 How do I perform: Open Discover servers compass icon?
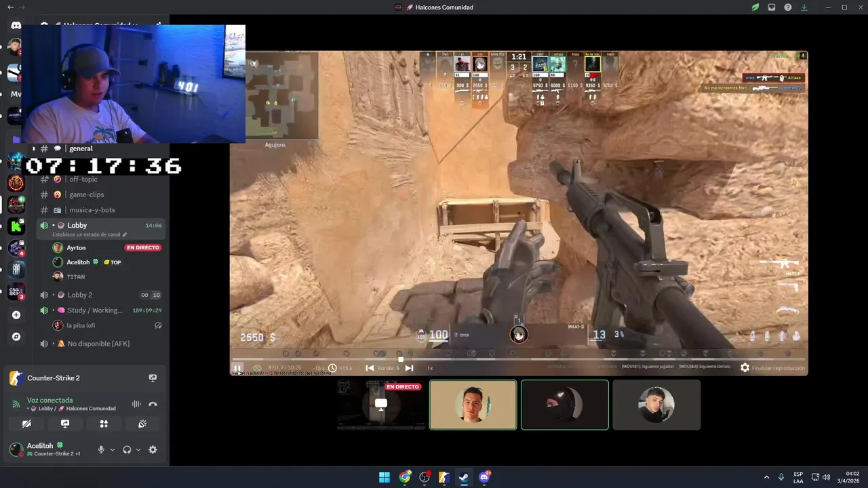click(16, 337)
